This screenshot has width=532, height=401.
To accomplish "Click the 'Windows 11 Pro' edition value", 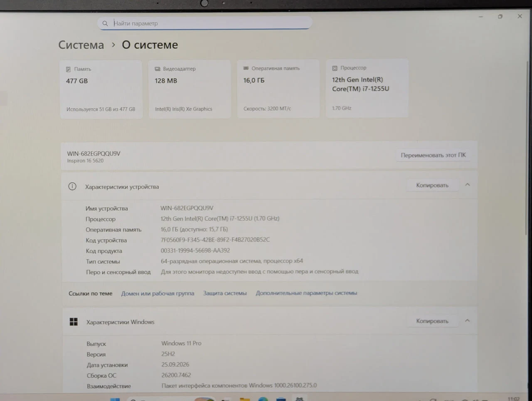I will tap(181, 343).
